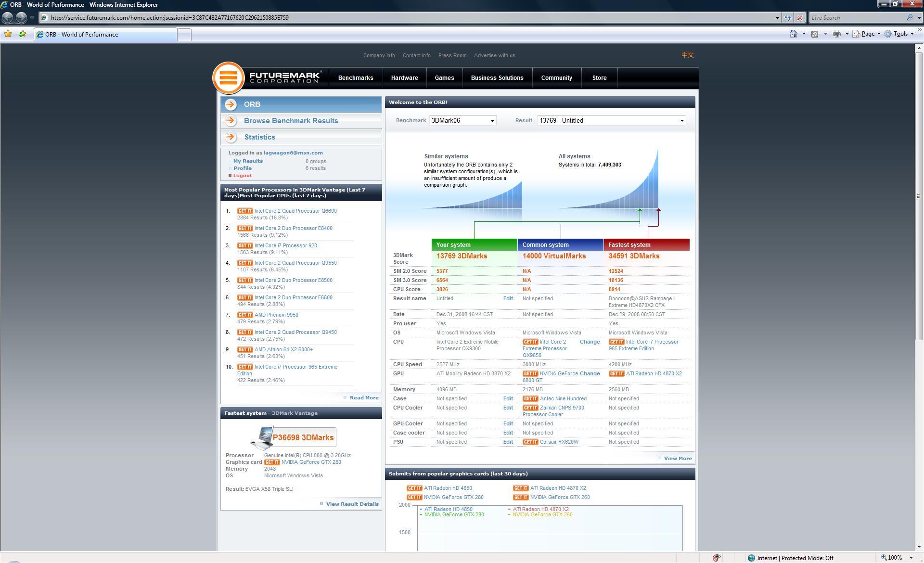Click GET IT badge for Antec Nine Hundred
Image resolution: width=924 pixels, height=563 pixels.
530,399
